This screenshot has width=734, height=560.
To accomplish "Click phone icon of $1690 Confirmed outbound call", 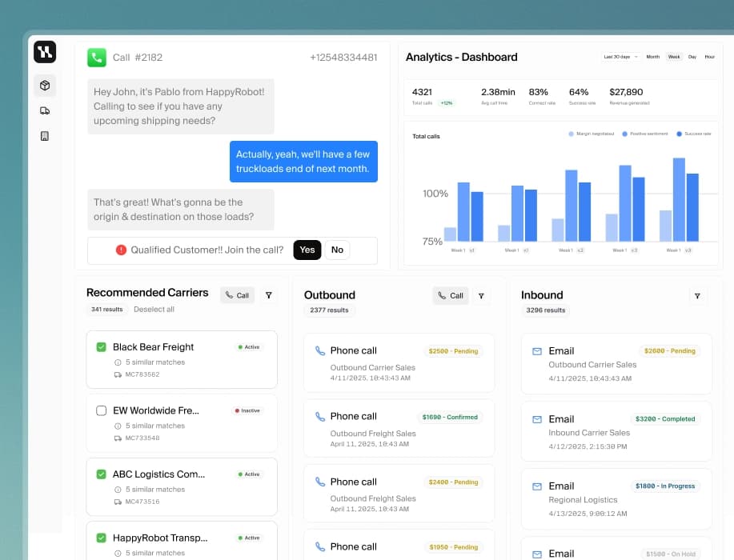I will (x=320, y=416).
